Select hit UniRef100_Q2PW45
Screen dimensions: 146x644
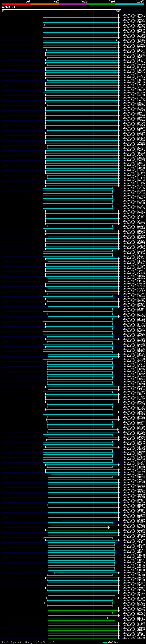(133, 437)
